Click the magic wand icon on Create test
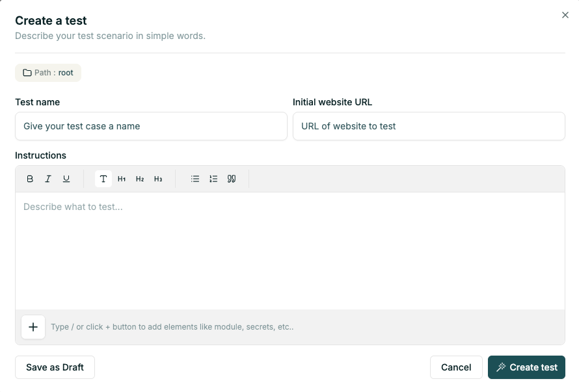 (502, 367)
